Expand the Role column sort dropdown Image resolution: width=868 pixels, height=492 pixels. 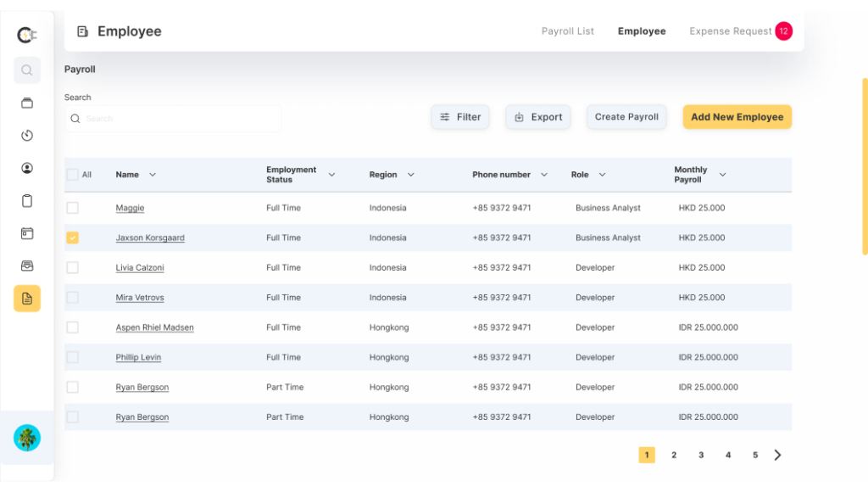[603, 175]
